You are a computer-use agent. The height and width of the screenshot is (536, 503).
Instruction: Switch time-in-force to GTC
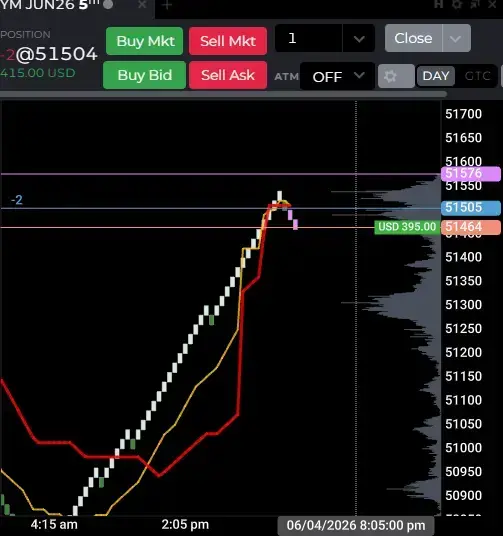477,76
